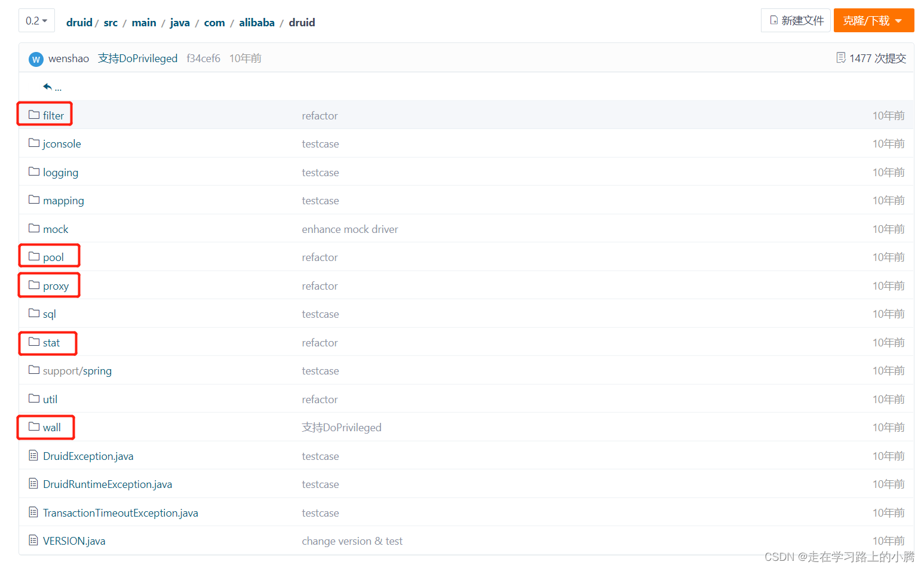Click the mock folder icon
This screenshot has width=924, height=568.
[34, 228]
